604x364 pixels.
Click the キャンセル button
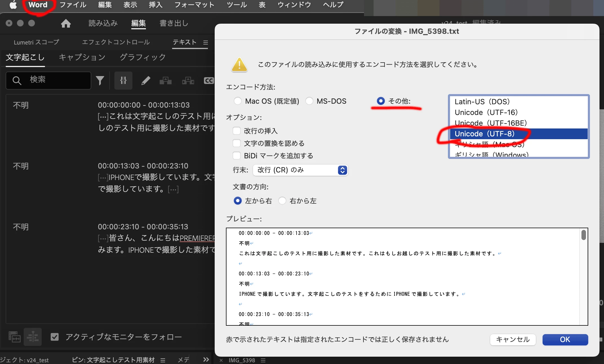click(513, 339)
